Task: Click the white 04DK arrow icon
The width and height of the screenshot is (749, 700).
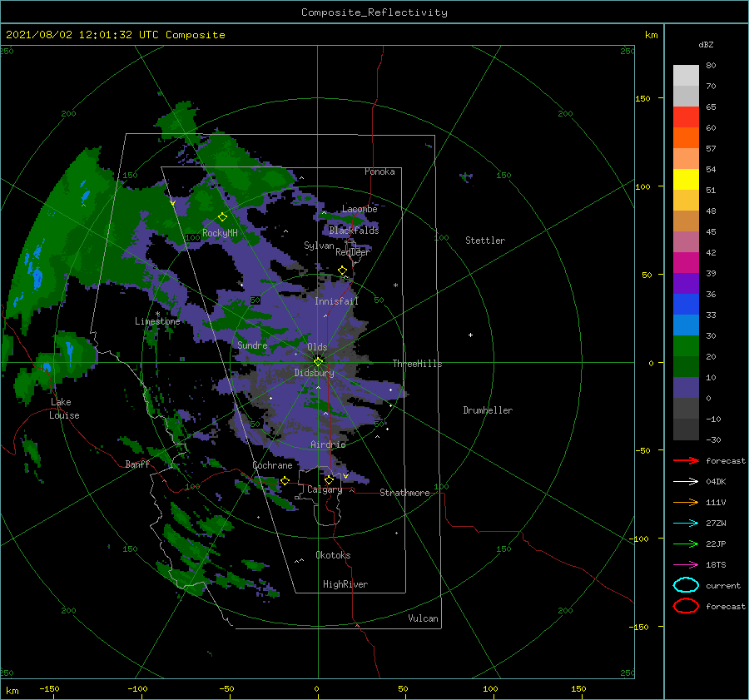Action: point(686,482)
